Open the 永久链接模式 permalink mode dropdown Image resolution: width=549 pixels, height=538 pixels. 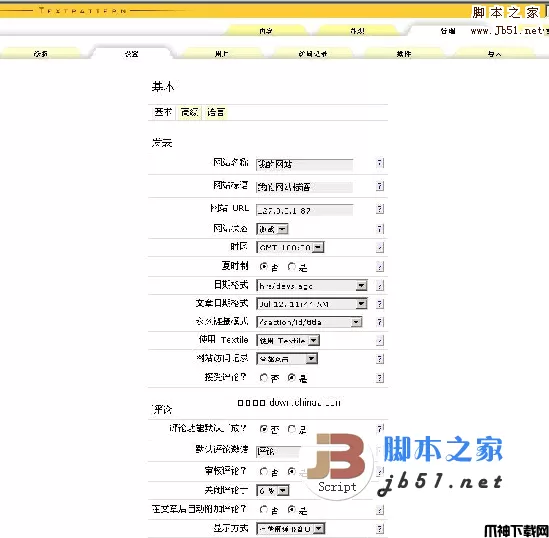tap(309, 322)
